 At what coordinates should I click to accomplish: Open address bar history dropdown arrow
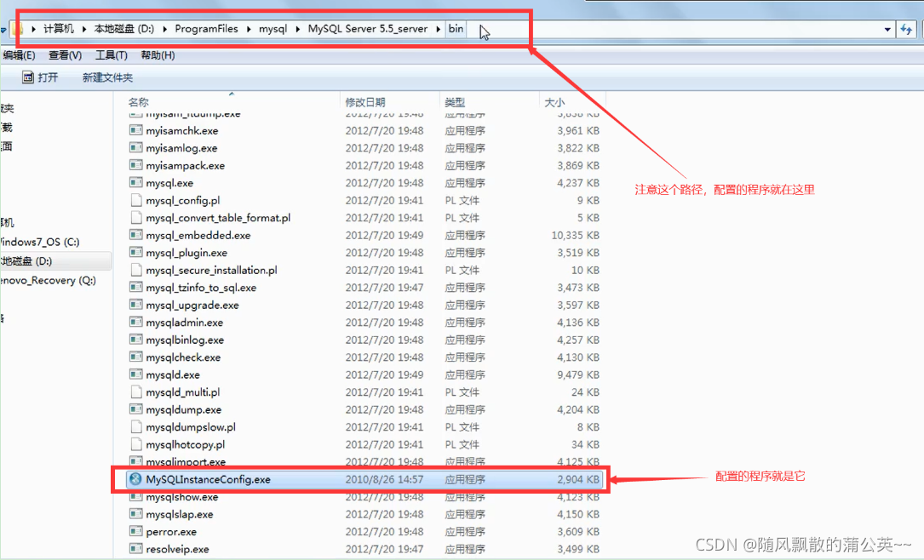pos(887,29)
